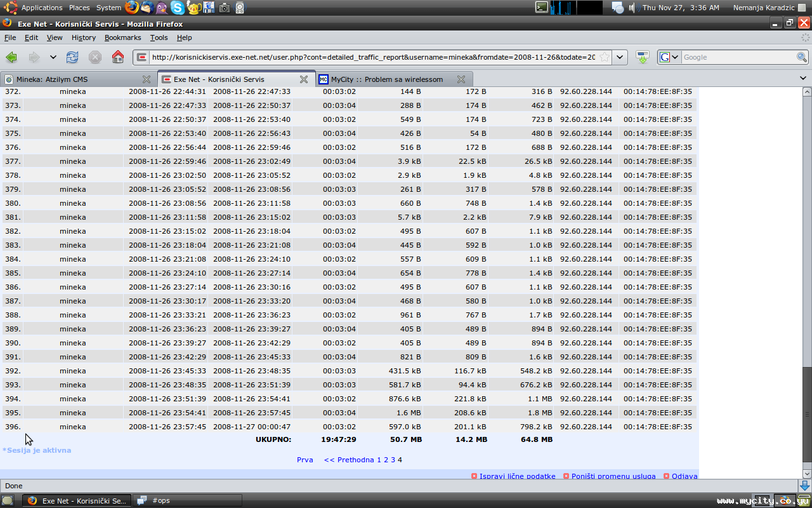
Task: Click the speaker-device launcher in top panel
Action: 239,8
